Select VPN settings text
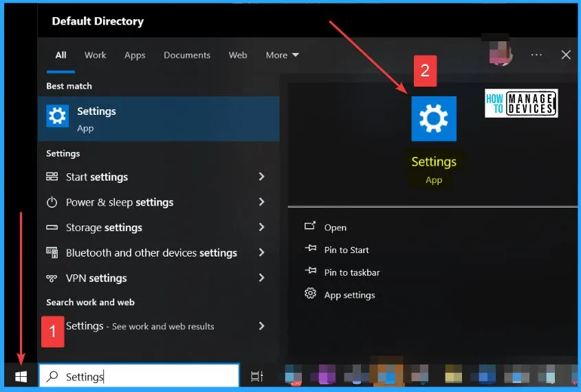Screen dimensions: 581x392 click(x=96, y=279)
